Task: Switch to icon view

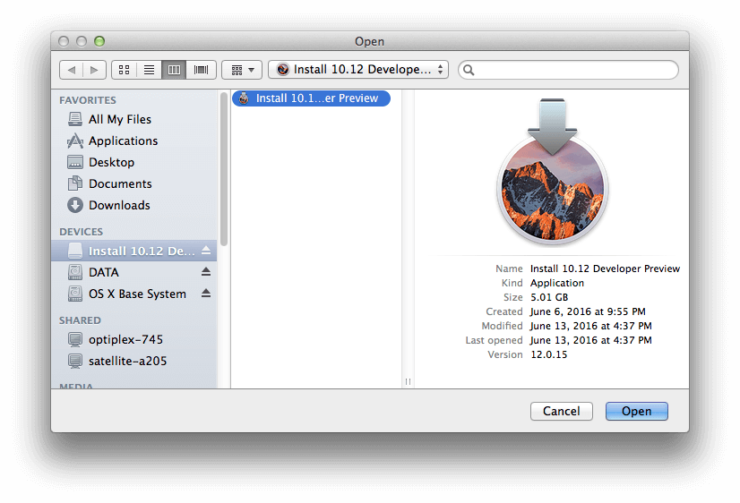Action: coord(124,70)
